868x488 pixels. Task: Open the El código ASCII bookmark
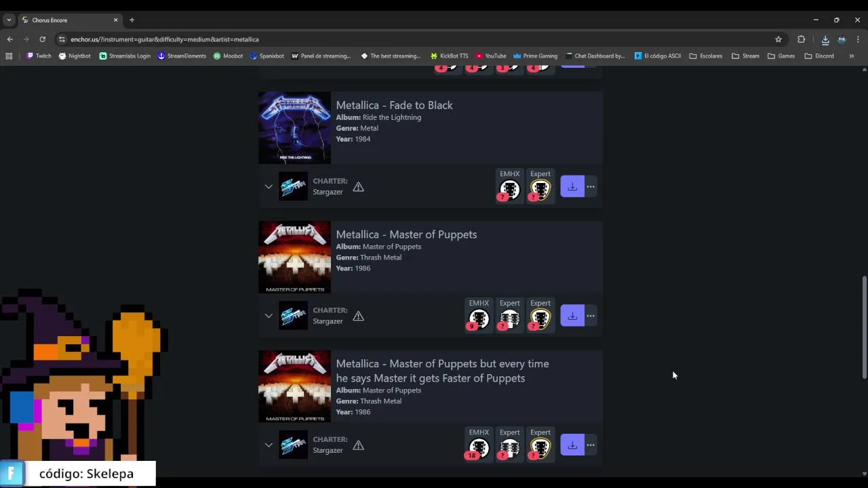(657, 56)
